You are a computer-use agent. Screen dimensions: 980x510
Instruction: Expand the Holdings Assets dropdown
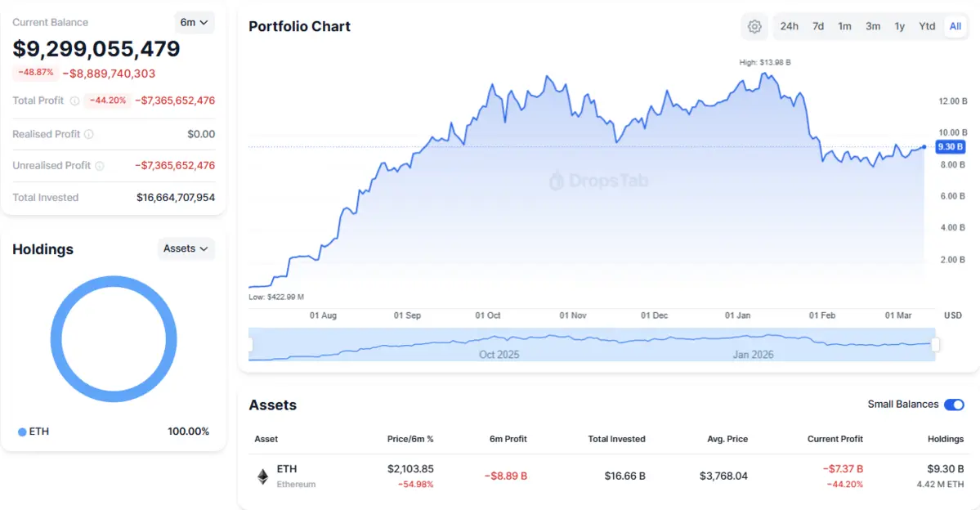point(186,248)
